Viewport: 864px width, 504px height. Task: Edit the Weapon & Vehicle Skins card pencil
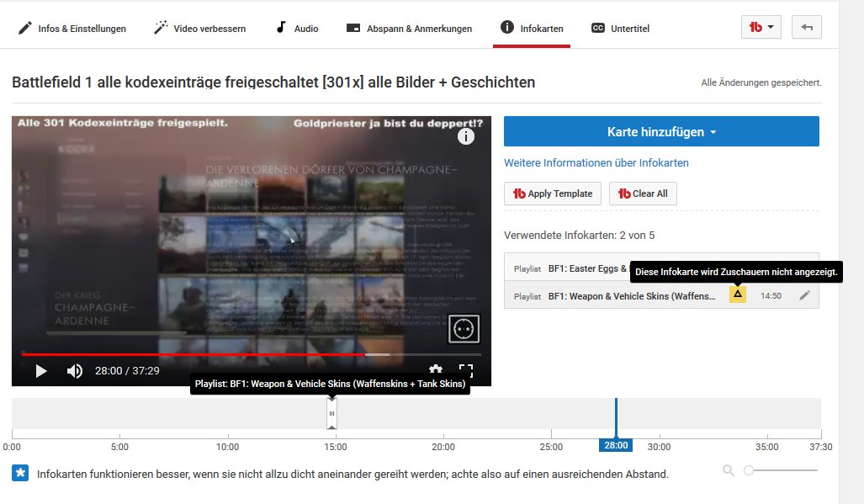804,296
